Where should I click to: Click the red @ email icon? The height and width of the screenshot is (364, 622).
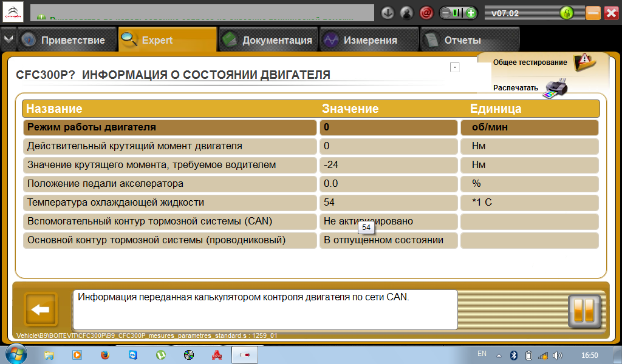[x=426, y=13]
